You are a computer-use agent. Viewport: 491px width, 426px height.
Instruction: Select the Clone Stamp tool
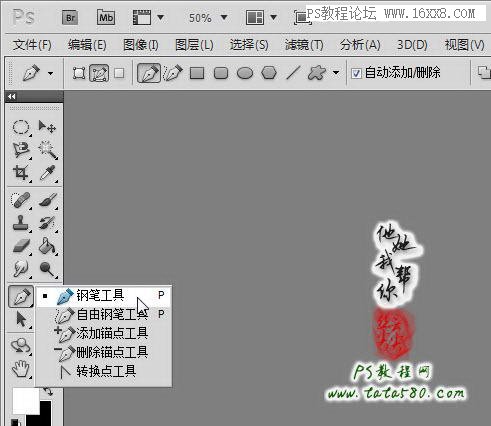click(21, 223)
